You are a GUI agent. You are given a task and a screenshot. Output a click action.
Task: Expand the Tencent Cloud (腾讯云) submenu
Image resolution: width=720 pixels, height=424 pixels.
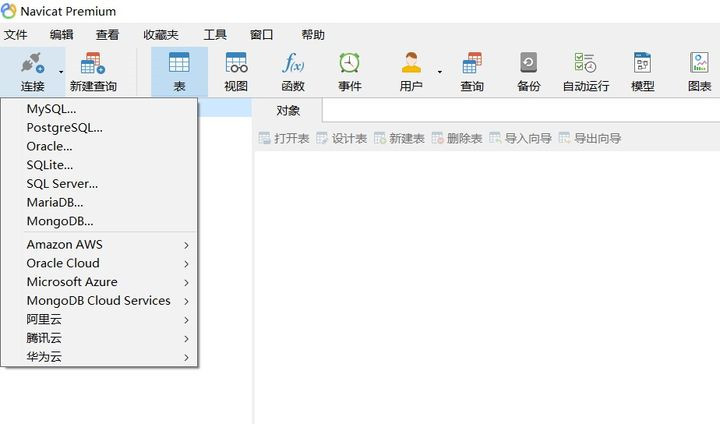99,338
